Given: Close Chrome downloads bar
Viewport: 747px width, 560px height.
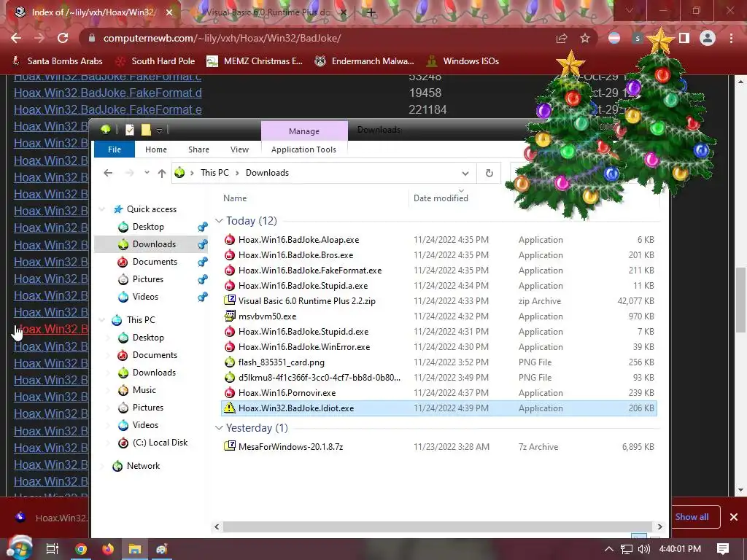Looking at the screenshot, I should [x=734, y=517].
